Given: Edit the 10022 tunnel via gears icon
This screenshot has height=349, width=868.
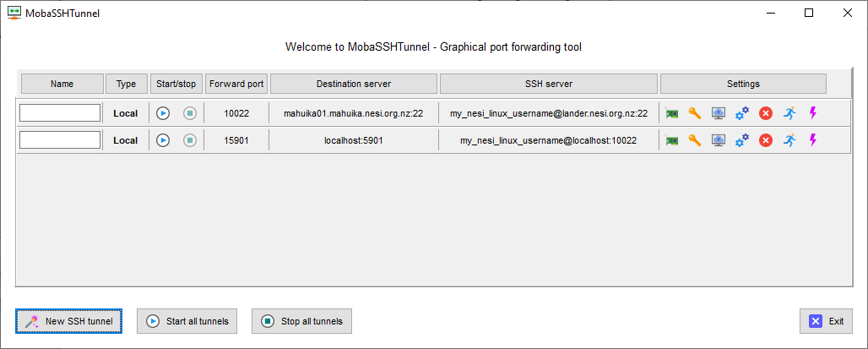Looking at the screenshot, I should (742, 113).
